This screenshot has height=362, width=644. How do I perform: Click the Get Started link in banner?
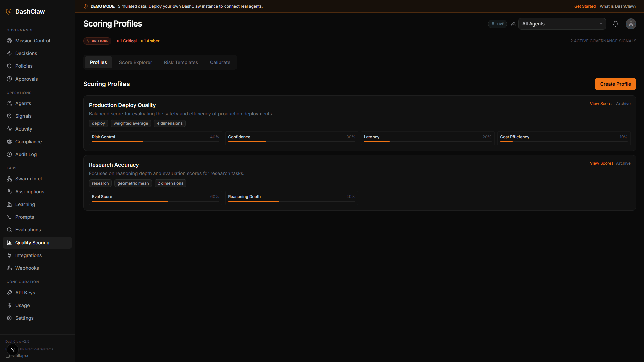tap(585, 6)
